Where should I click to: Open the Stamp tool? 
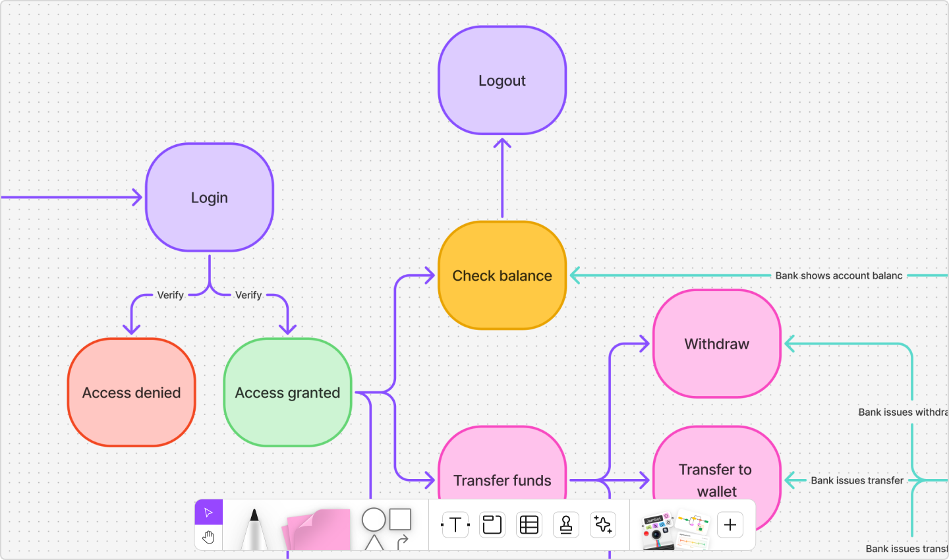coord(565,524)
